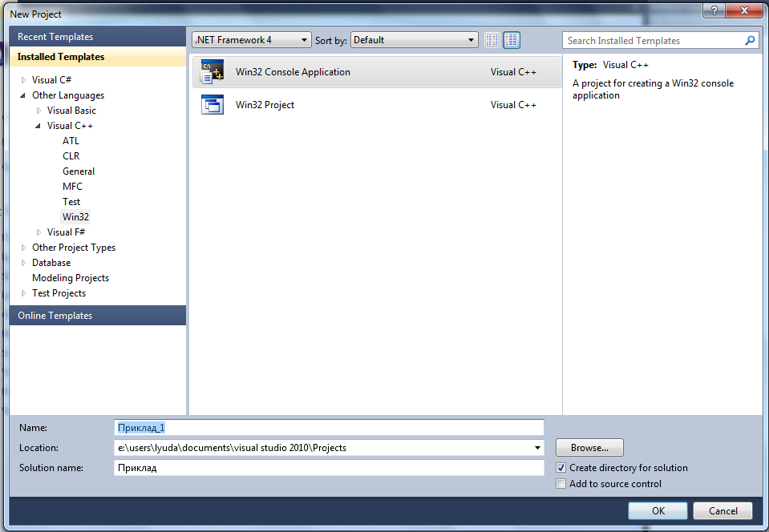Expand the Visual F# tree node

click(x=38, y=232)
